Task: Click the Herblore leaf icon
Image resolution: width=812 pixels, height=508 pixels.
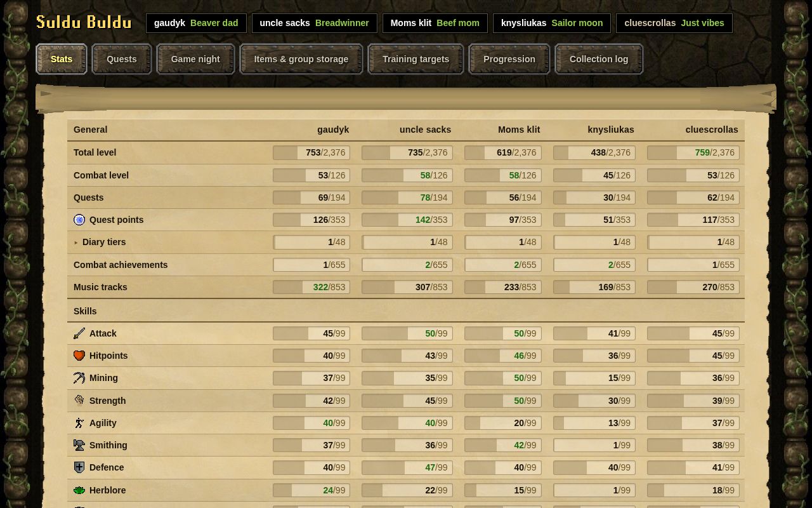Action: pos(79,490)
